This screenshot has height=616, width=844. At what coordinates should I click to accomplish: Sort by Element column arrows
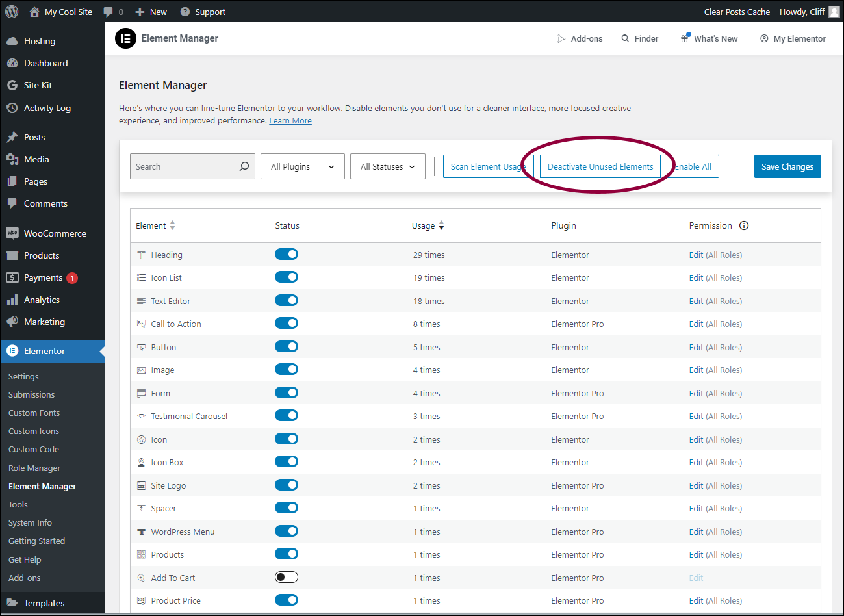pos(172,225)
